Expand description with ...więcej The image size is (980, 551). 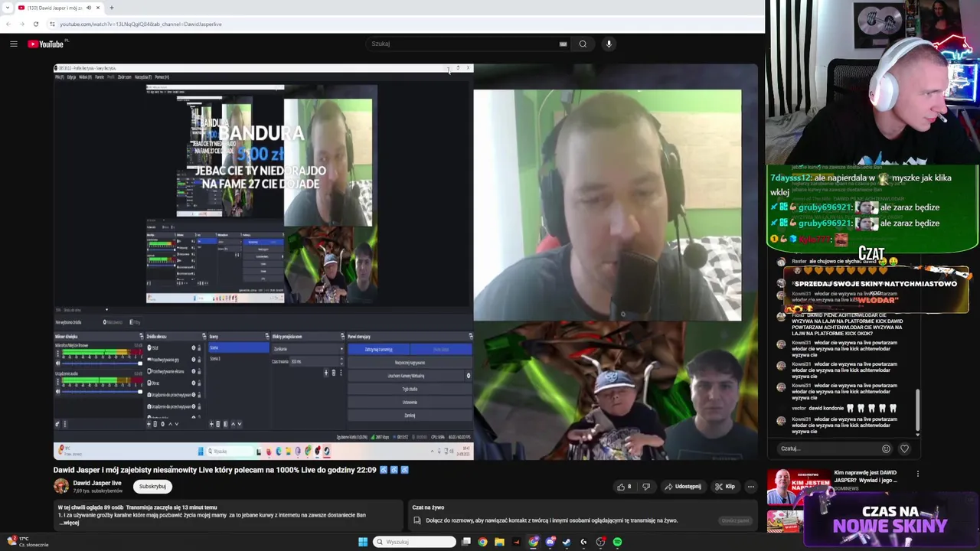69,523
